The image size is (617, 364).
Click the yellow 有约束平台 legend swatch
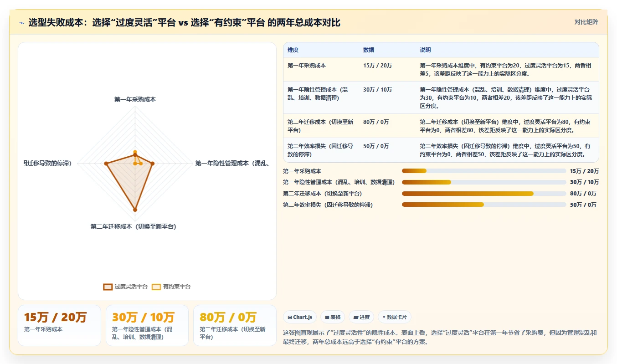pos(156,287)
